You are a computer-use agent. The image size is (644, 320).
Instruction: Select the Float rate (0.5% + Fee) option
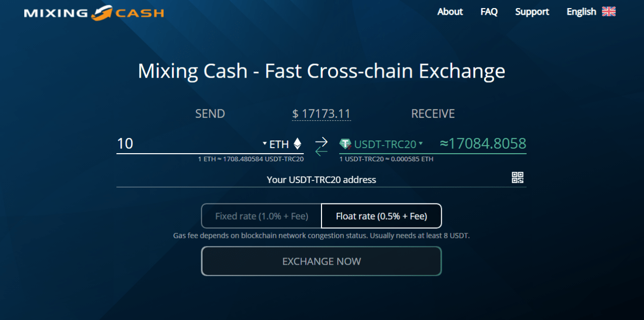(381, 216)
